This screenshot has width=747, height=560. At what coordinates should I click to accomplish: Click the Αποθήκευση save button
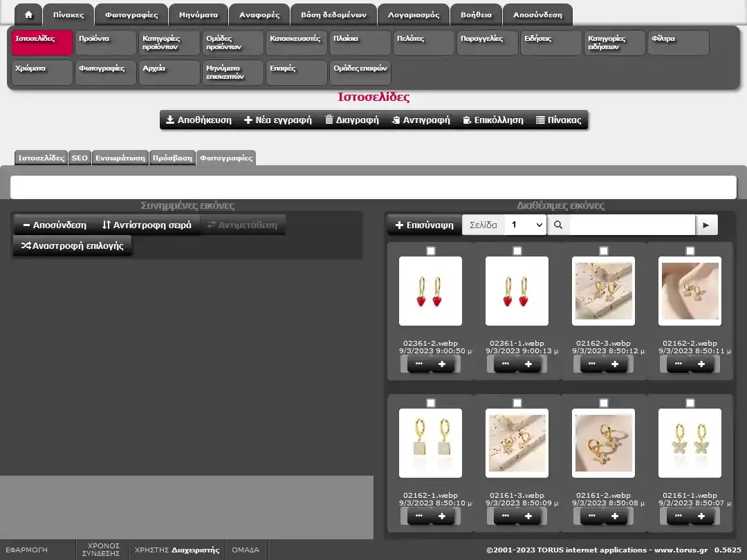(x=199, y=120)
